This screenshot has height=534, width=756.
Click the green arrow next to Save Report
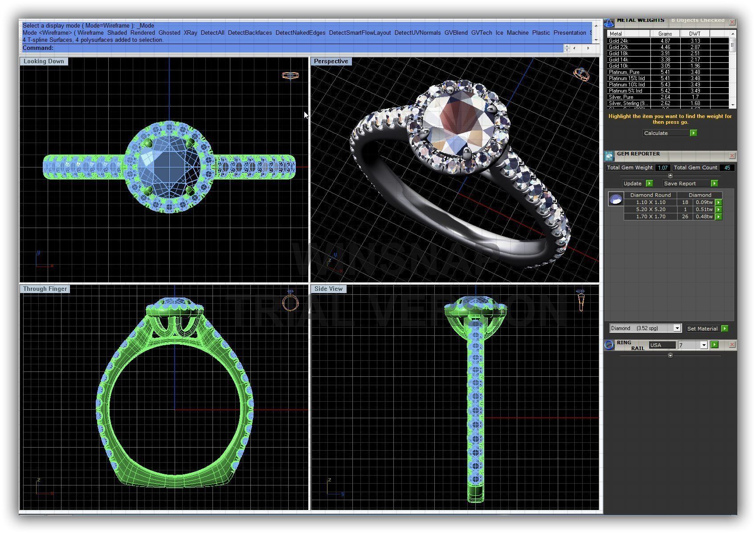tap(714, 183)
